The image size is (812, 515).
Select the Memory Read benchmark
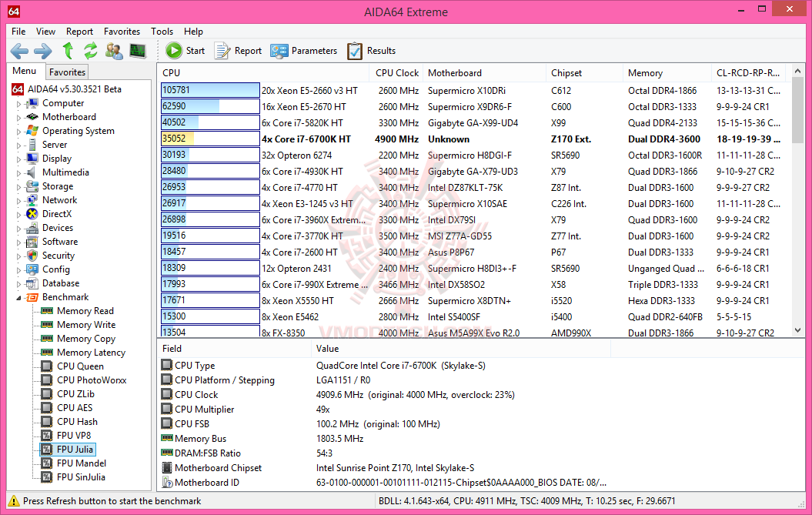(x=85, y=311)
